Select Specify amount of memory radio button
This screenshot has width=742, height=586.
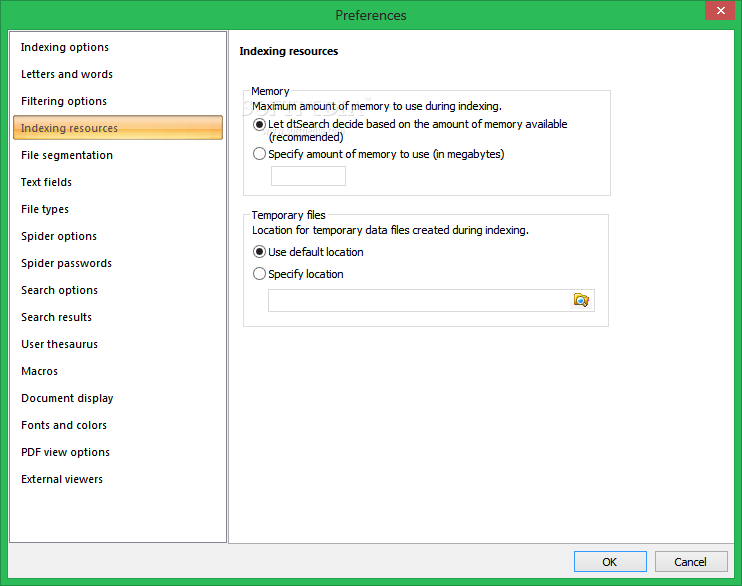(259, 154)
